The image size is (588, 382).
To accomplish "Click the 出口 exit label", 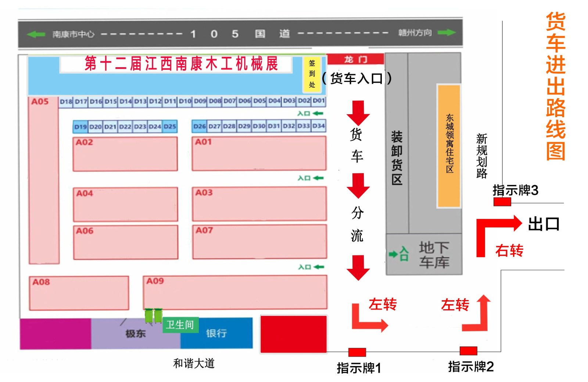I will tap(544, 224).
